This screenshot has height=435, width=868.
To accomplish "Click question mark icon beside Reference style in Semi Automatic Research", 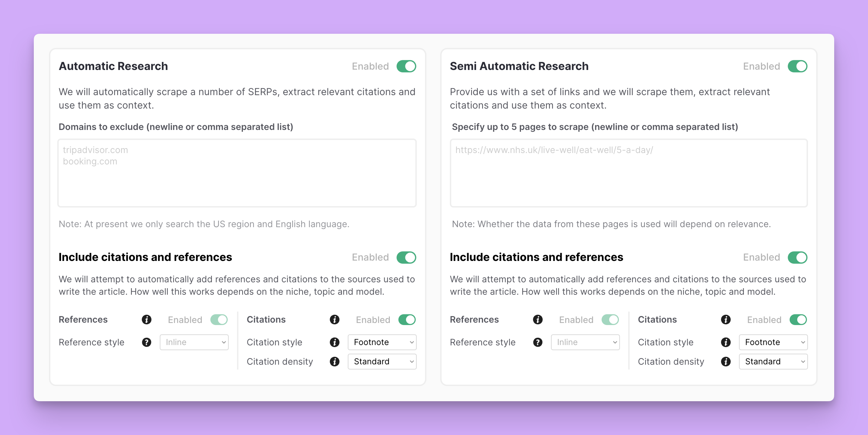I will click(537, 342).
